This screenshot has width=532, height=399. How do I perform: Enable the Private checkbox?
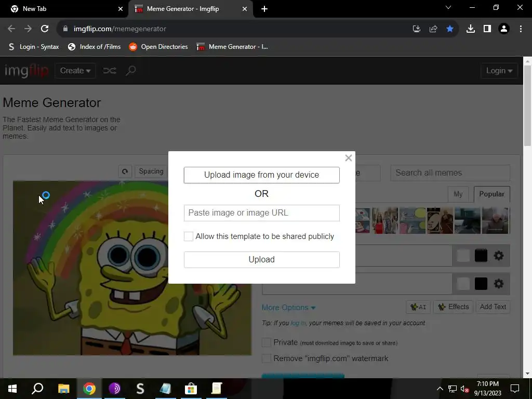267,342
